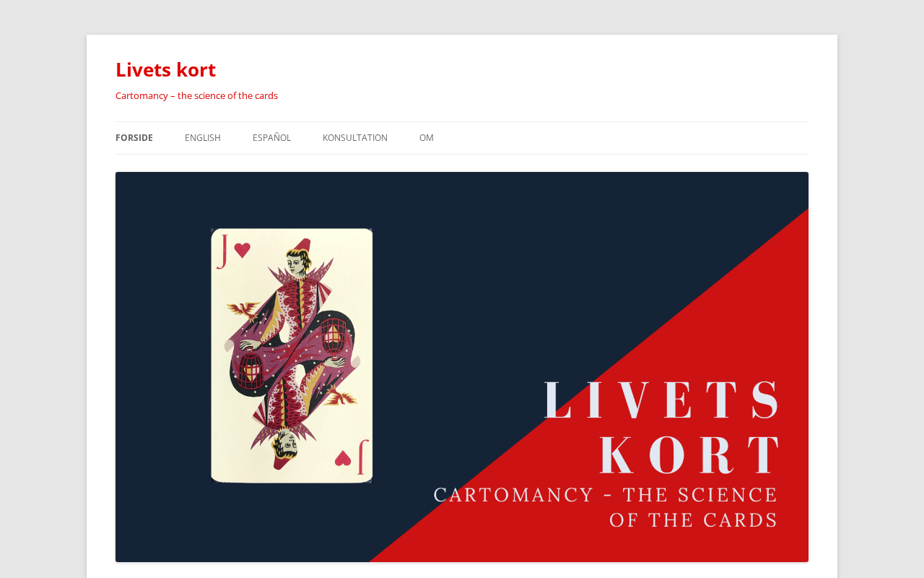924x578 pixels.
Task: Click the upright Jack's face on the card
Action: 296,265
